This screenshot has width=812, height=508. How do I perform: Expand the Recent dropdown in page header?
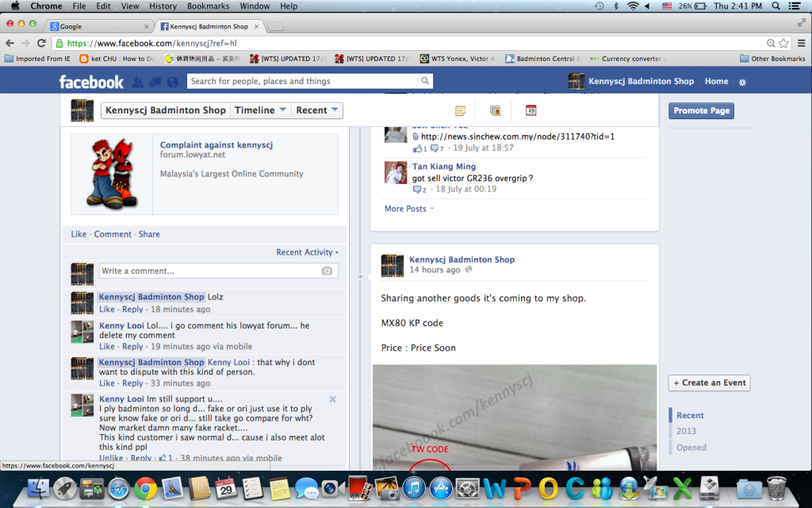(x=317, y=110)
